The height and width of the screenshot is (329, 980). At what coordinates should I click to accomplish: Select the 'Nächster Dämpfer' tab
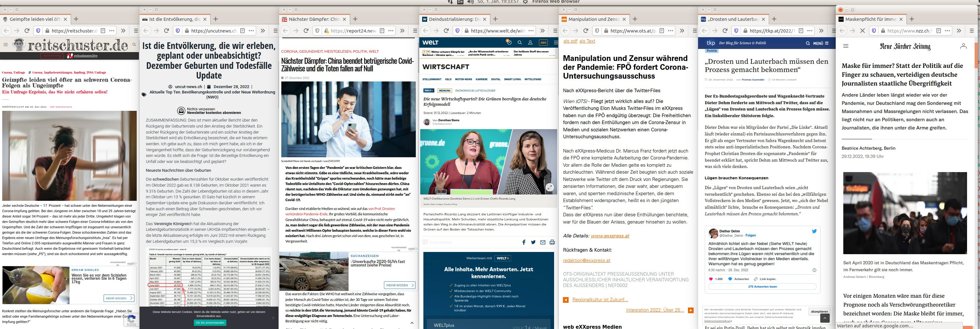315,19
